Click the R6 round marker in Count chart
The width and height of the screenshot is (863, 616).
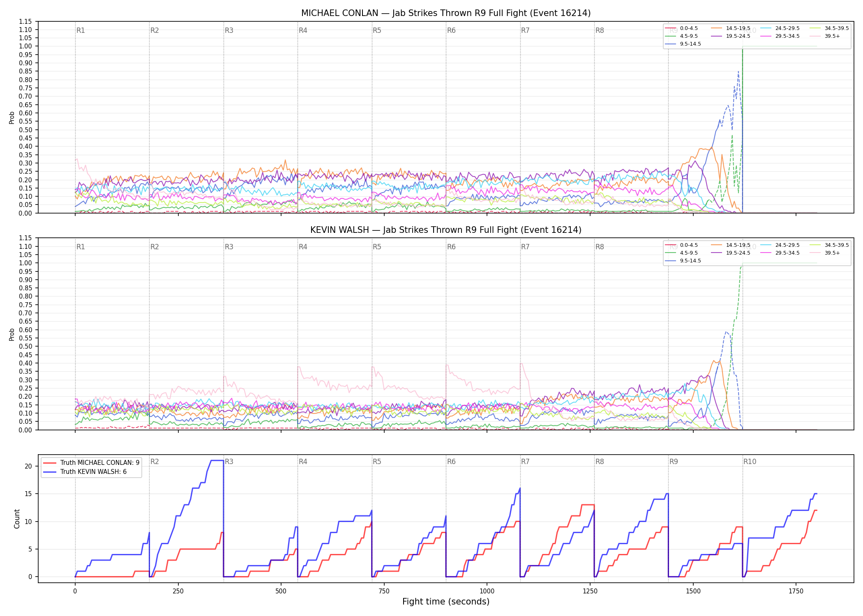451,462
